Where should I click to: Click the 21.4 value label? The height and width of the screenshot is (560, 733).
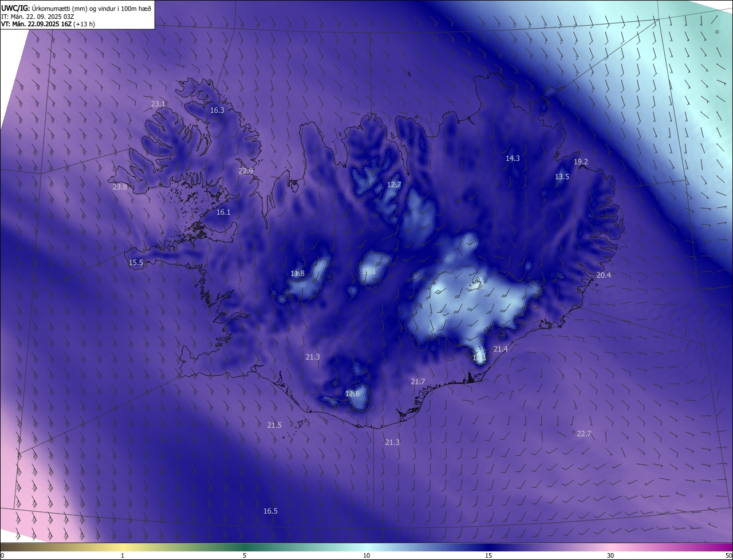[x=501, y=349]
